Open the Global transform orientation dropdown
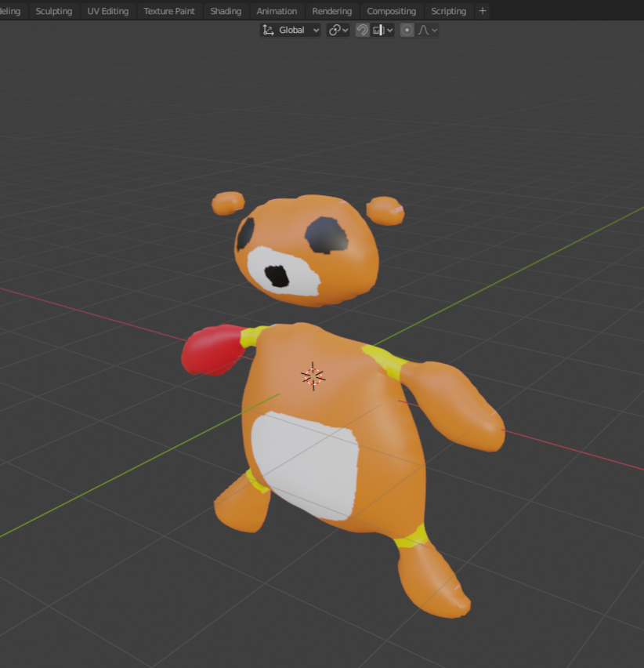 [x=291, y=31]
